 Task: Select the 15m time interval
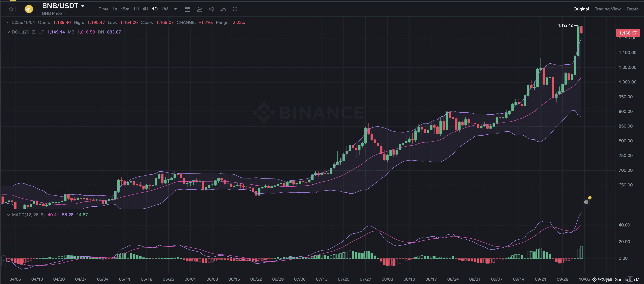point(125,9)
